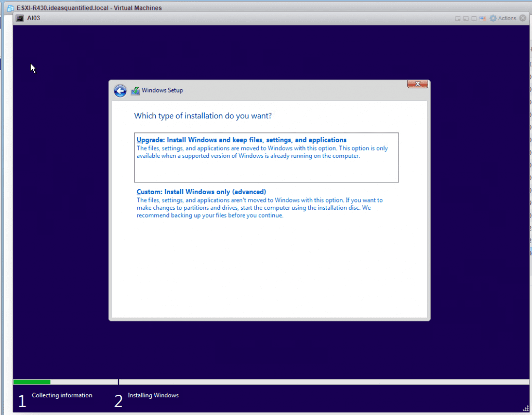Choose the Upgrade installation option
The image size is (532, 415).
pos(266,157)
